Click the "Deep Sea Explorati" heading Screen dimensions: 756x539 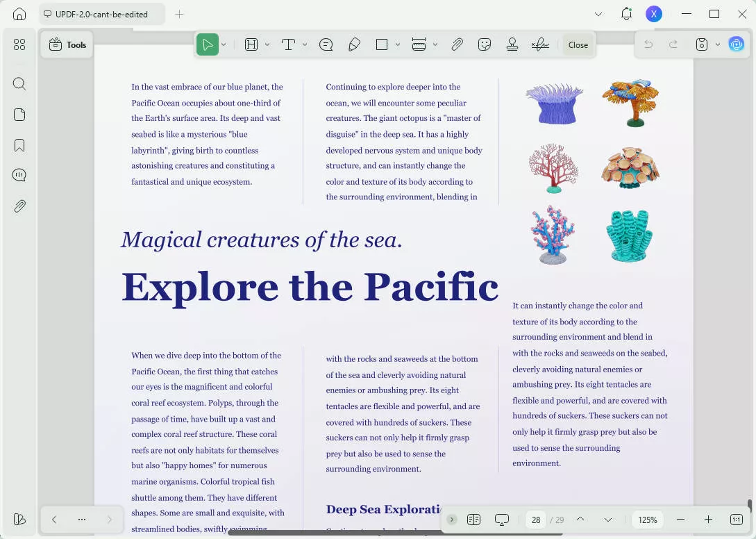click(383, 509)
